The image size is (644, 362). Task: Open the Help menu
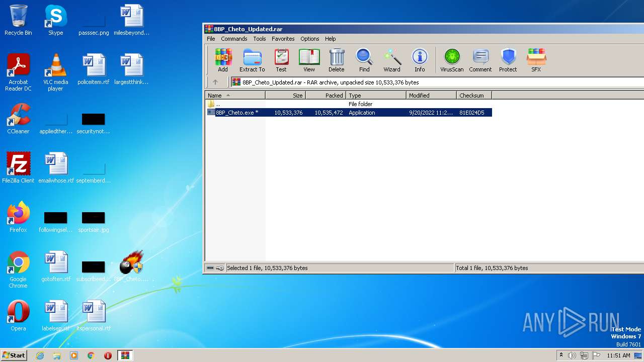click(330, 39)
